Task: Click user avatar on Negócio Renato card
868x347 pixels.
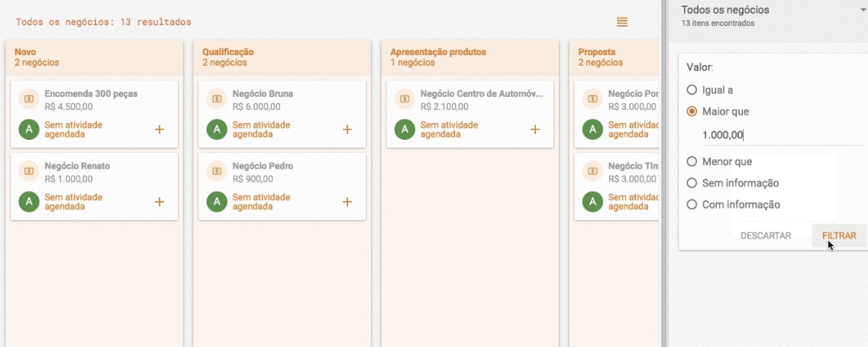Action: 29,202
